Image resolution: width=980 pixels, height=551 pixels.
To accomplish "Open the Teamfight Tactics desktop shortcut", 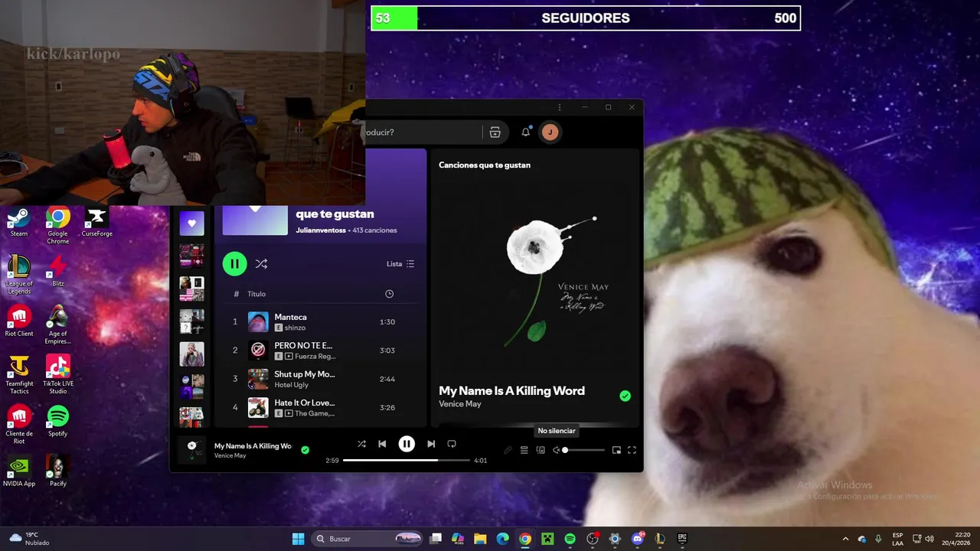I will tap(19, 375).
